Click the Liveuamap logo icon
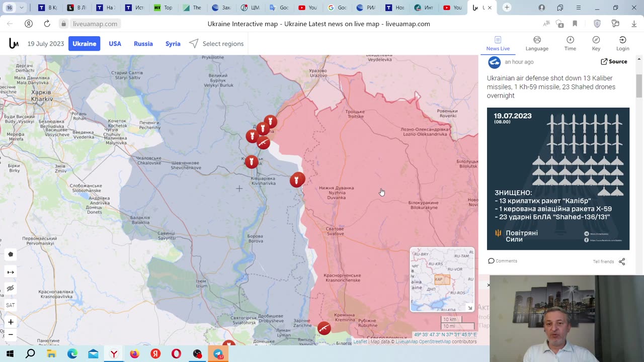The image size is (644, 362). [14, 44]
